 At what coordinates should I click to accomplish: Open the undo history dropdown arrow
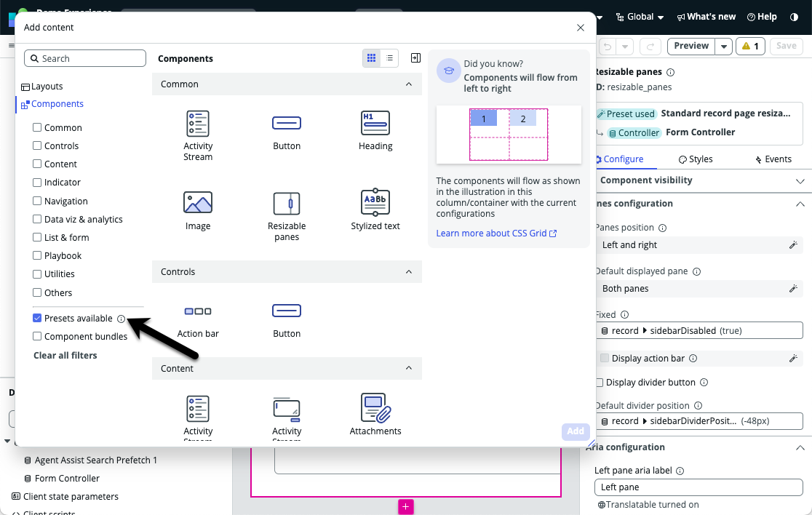625,47
